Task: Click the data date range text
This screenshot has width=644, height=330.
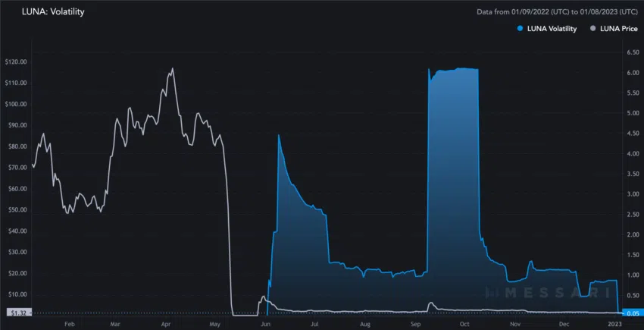Action: (x=558, y=12)
